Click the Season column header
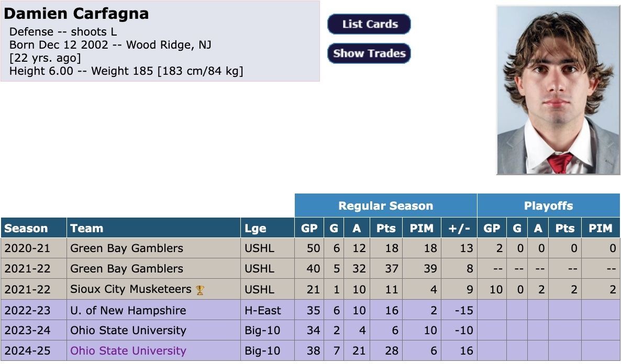The height and width of the screenshot is (364, 621). click(x=26, y=229)
